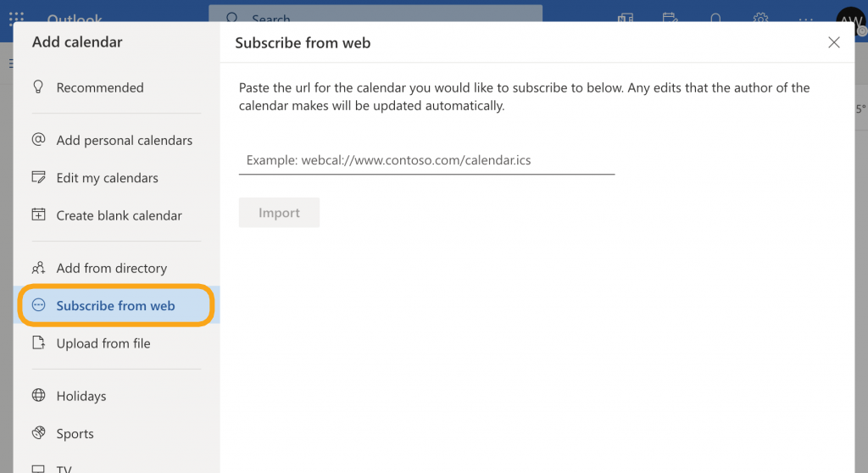Open Recommended calendars section
The image size is (868, 473).
99,87
